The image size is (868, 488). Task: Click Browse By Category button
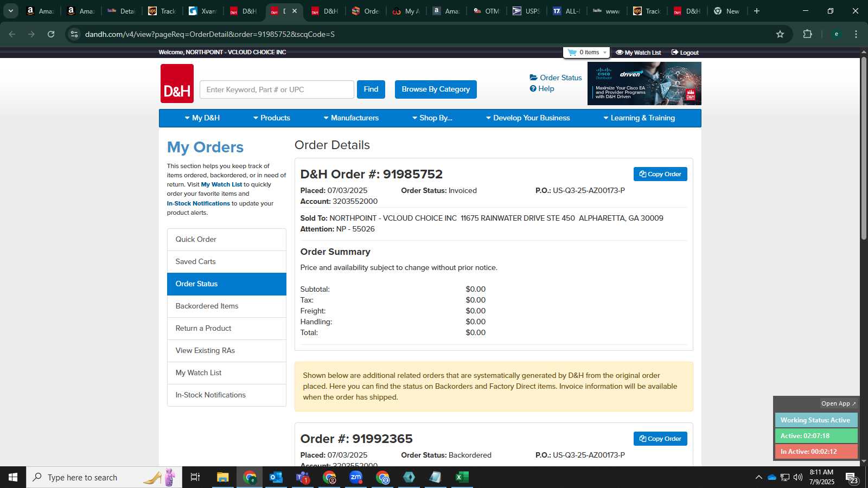(x=436, y=89)
